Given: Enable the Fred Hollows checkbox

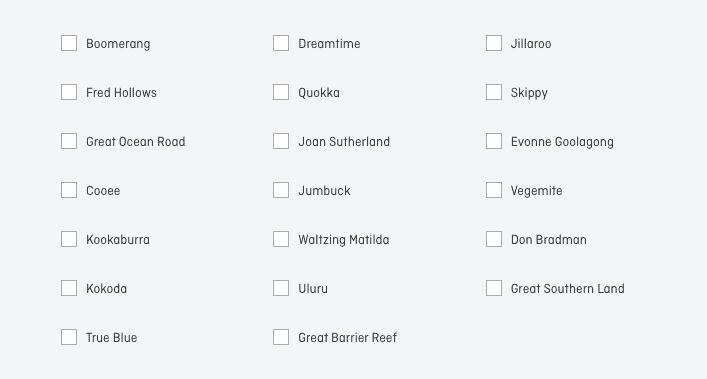Looking at the screenshot, I should click(69, 92).
